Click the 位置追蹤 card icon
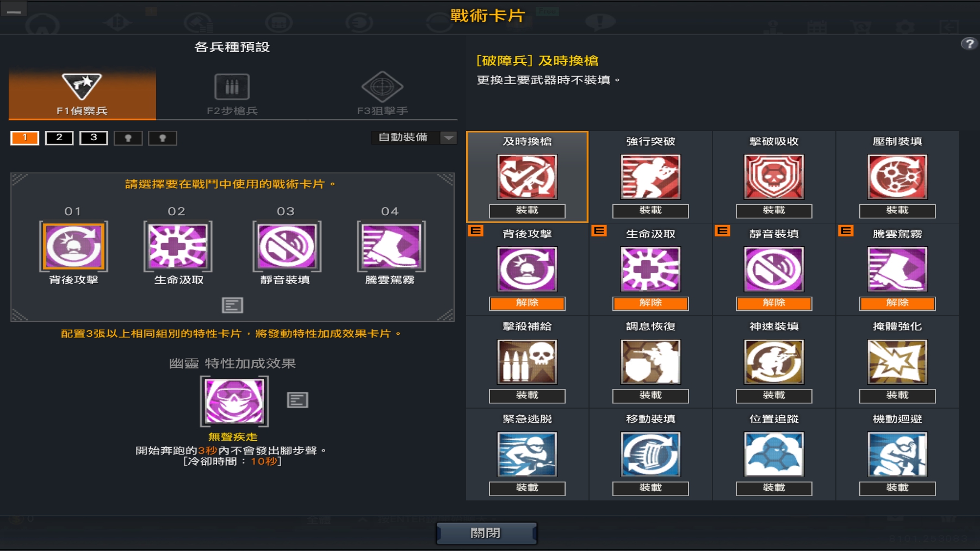 point(774,454)
